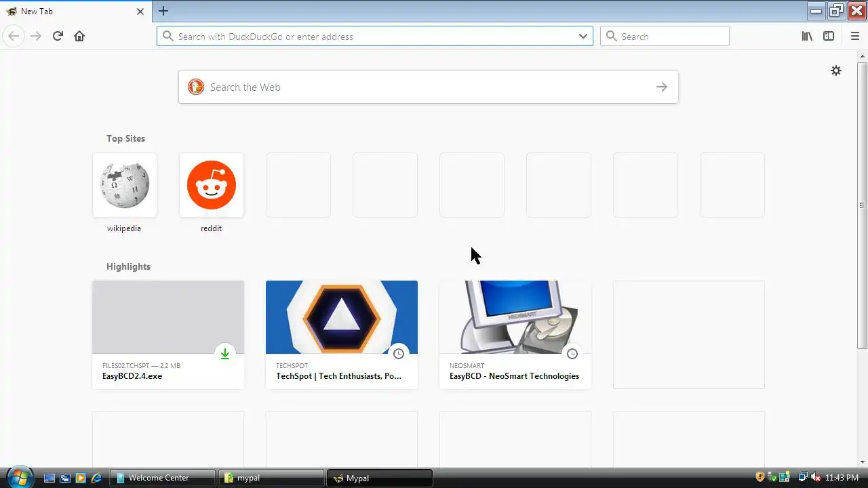Click the reddit label text
This screenshot has height=488, width=868.
211,228
